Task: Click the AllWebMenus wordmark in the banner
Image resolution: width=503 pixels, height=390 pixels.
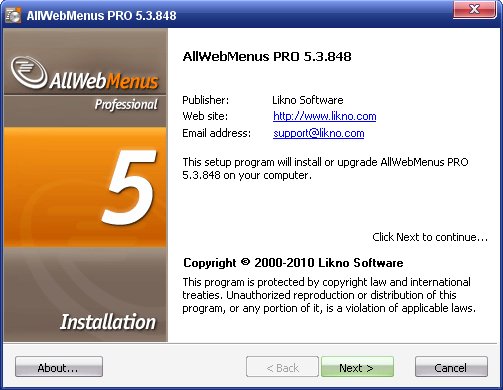Action: [x=104, y=80]
